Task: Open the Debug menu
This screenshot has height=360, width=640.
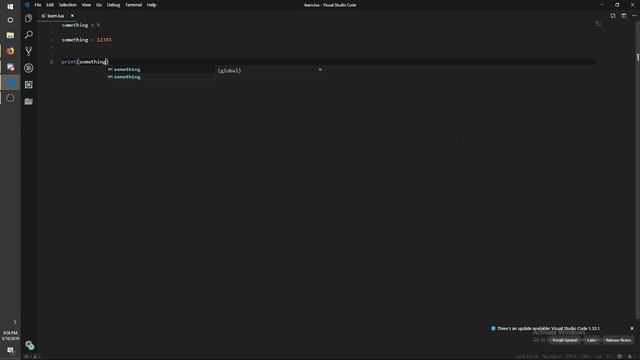Action: pyautogui.click(x=113, y=5)
